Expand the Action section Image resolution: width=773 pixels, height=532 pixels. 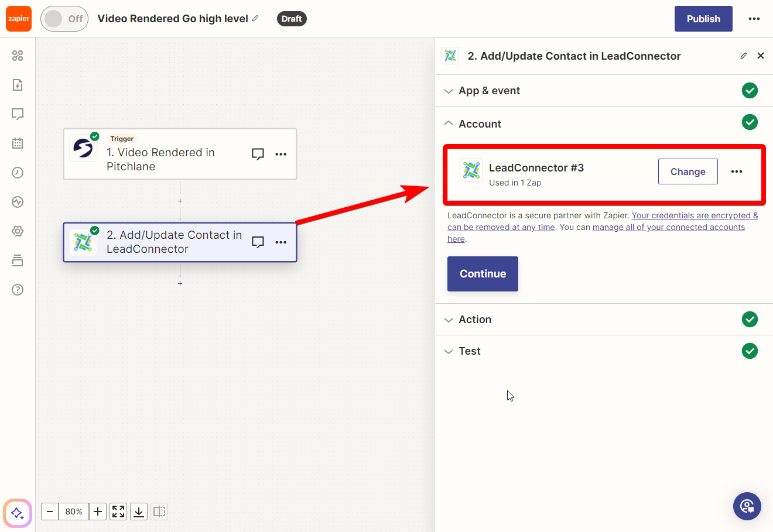(604, 320)
